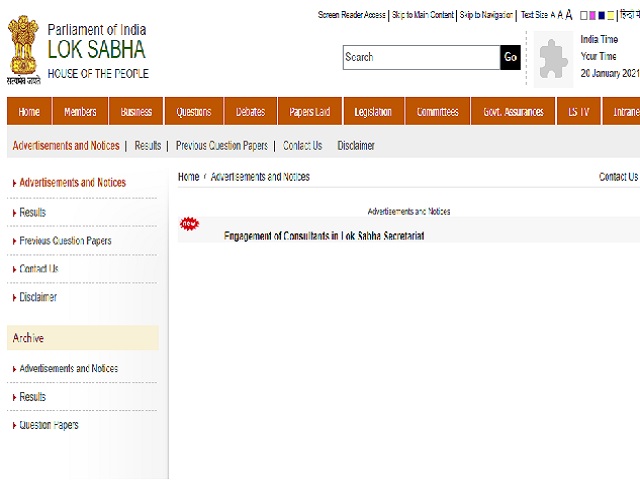
Task: Click into the Search input field
Action: click(421, 57)
